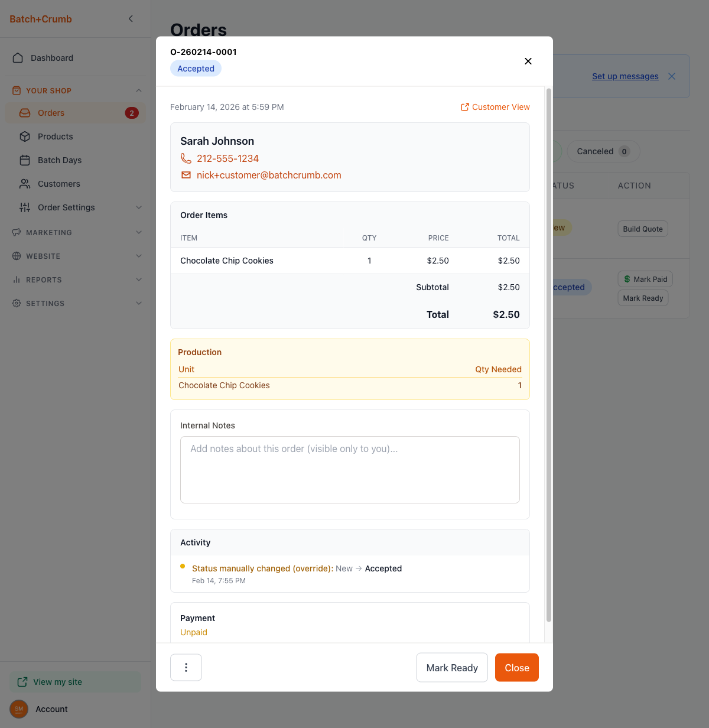709x728 pixels.
Task: Open the Dashboard home icon
Action: [18, 58]
